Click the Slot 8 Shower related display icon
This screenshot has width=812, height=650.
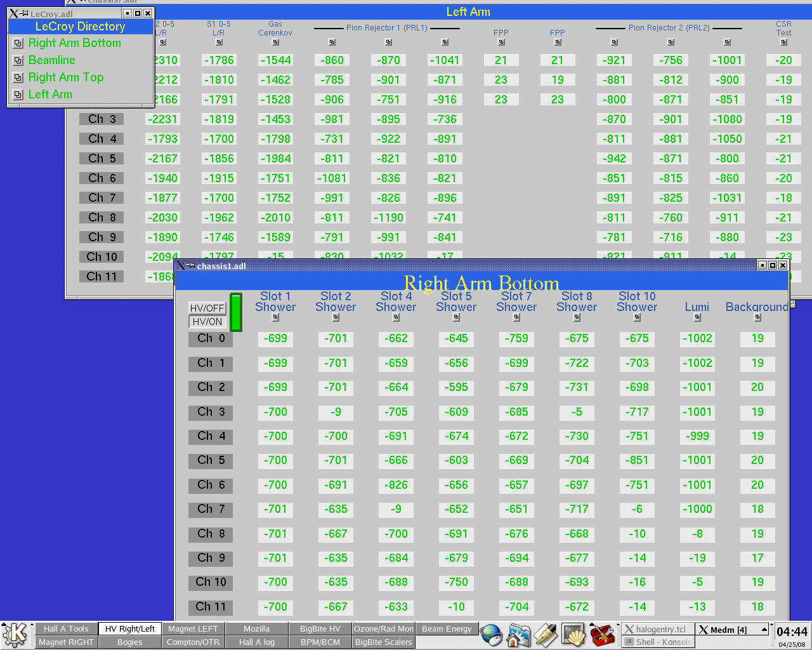577,317
